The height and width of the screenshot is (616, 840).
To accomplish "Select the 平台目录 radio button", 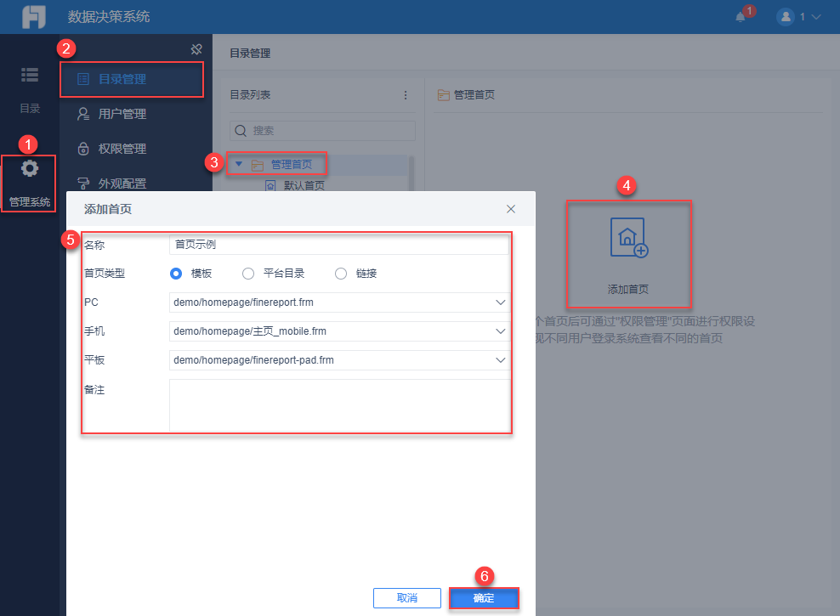I will point(248,274).
